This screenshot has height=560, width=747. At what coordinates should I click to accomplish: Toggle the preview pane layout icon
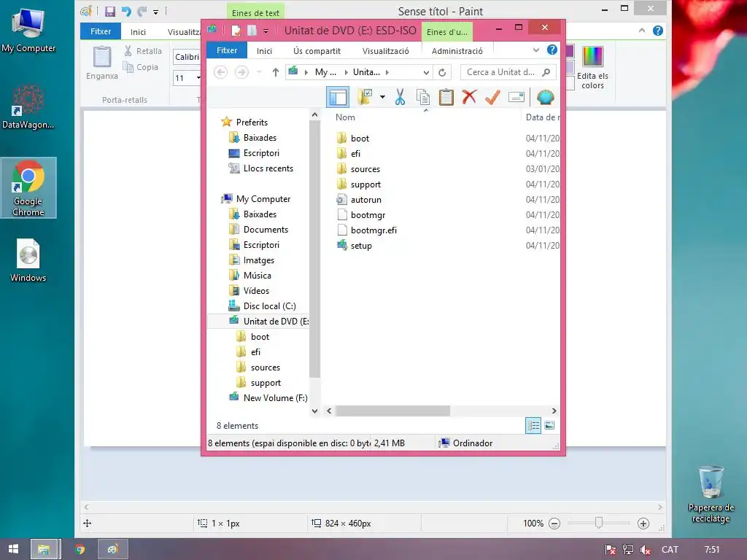point(338,97)
